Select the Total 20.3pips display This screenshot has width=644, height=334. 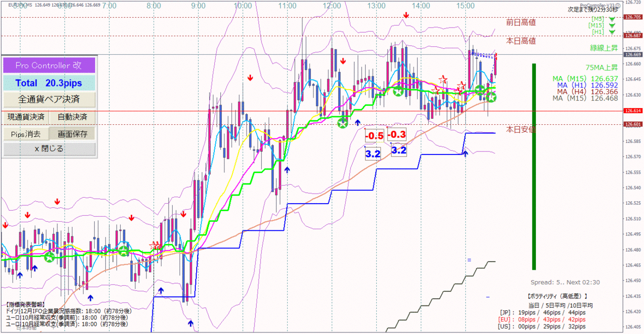point(49,83)
